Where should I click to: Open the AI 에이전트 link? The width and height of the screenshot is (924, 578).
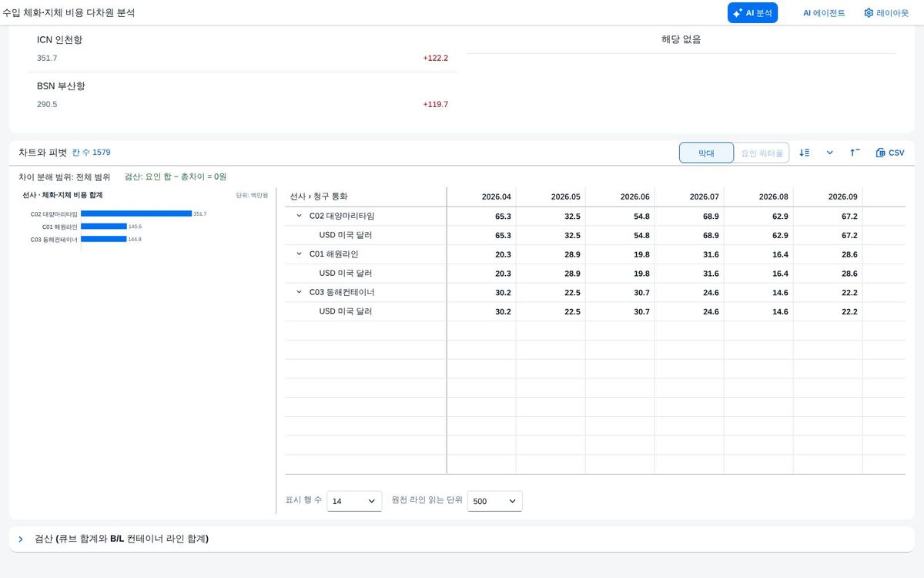click(824, 13)
